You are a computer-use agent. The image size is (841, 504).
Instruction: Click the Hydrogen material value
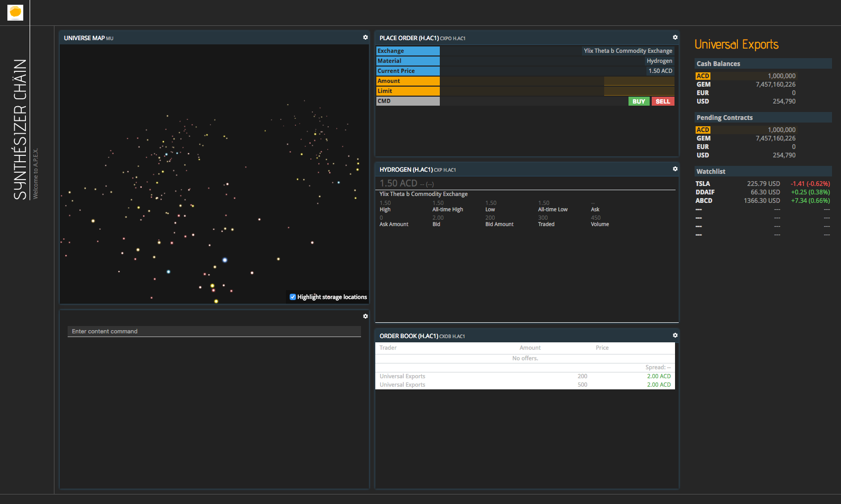pos(659,61)
